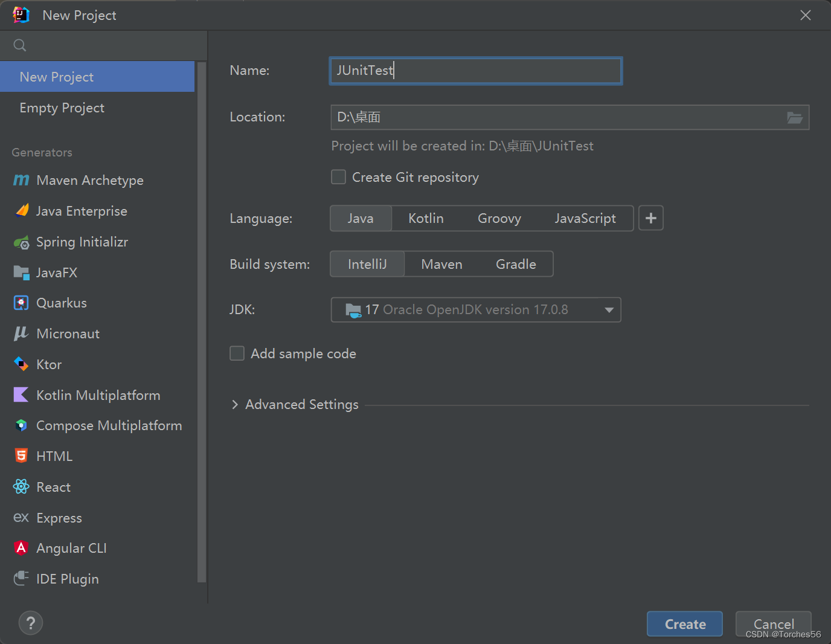Click the JDK folder icon in dropdown

point(353,310)
